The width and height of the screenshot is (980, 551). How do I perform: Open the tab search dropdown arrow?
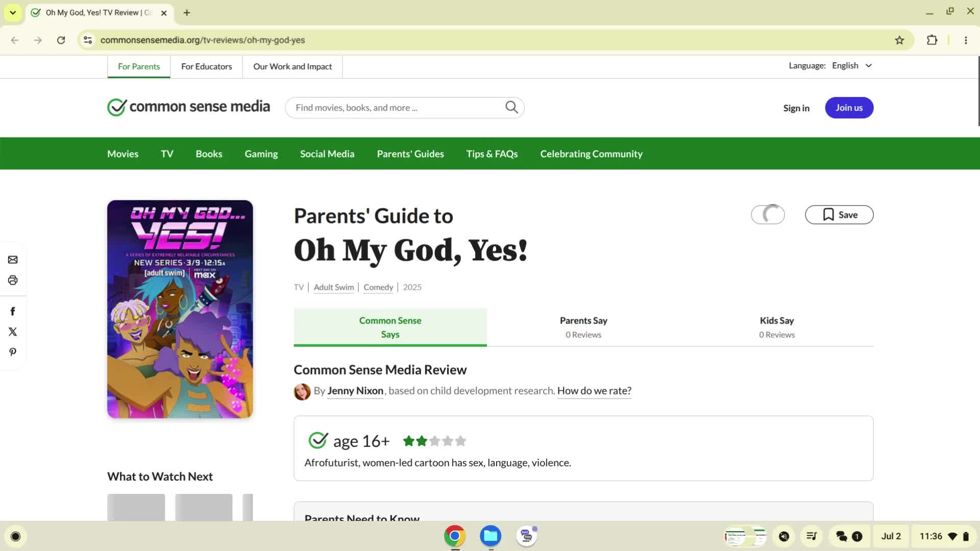[x=13, y=13]
